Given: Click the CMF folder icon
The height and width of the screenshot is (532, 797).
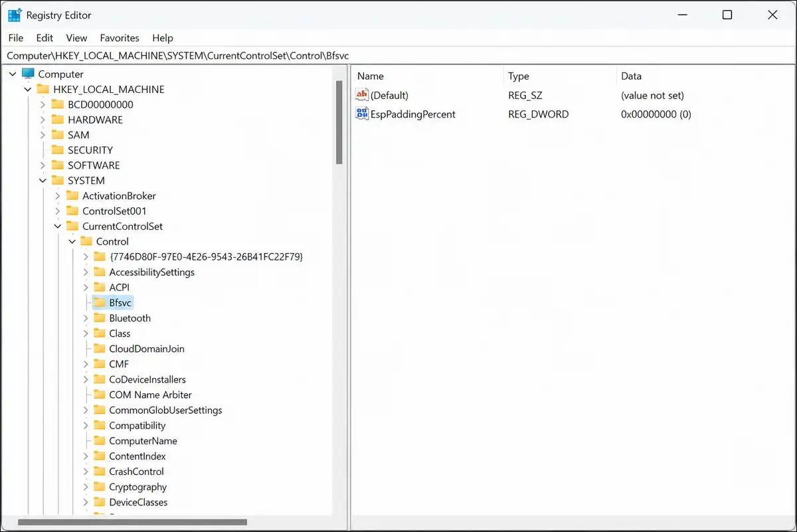Looking at the screenshot, I should pyautogui.click(x=100, y=364).
